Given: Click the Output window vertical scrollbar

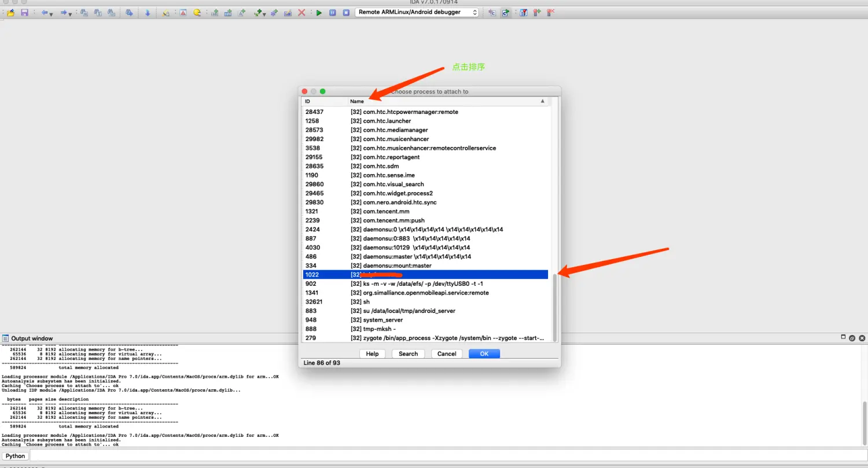Looking at the screenshot, I should [865, 422].
